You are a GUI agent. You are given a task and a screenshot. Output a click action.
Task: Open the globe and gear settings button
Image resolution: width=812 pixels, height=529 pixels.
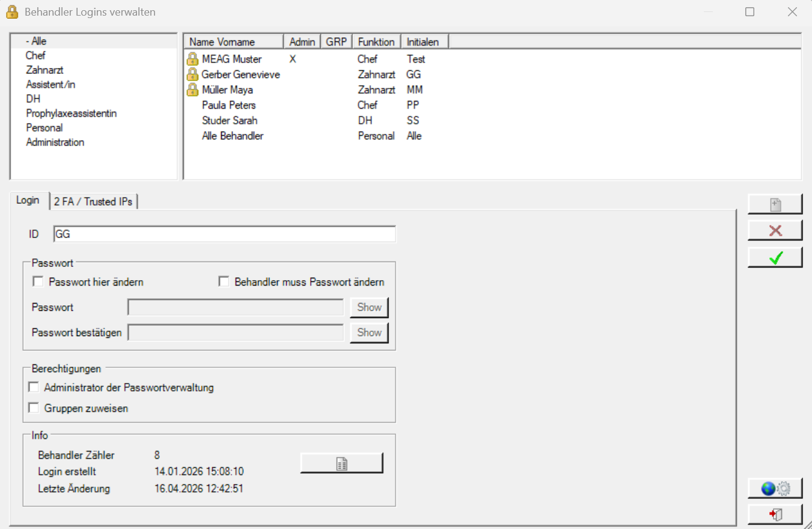click(x=775, y=489)
